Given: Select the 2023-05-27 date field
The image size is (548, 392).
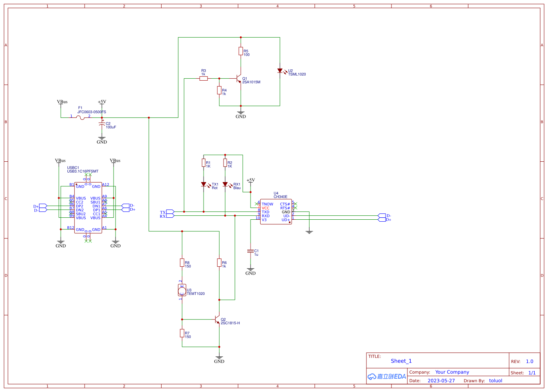Looking at the screenshot, I should pyautogui.click(x=442, y=380).
